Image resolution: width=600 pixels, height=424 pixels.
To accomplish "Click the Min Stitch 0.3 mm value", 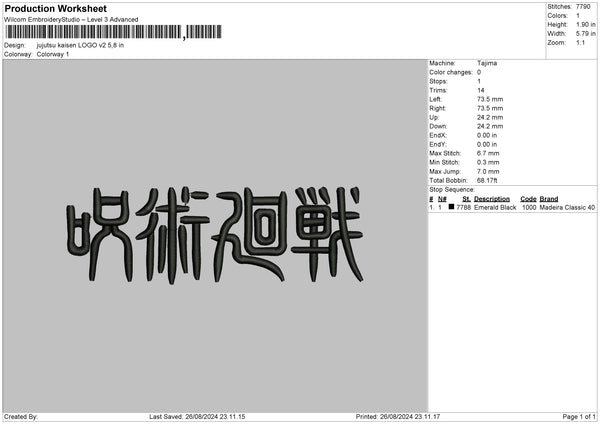I will click(488, 162).
